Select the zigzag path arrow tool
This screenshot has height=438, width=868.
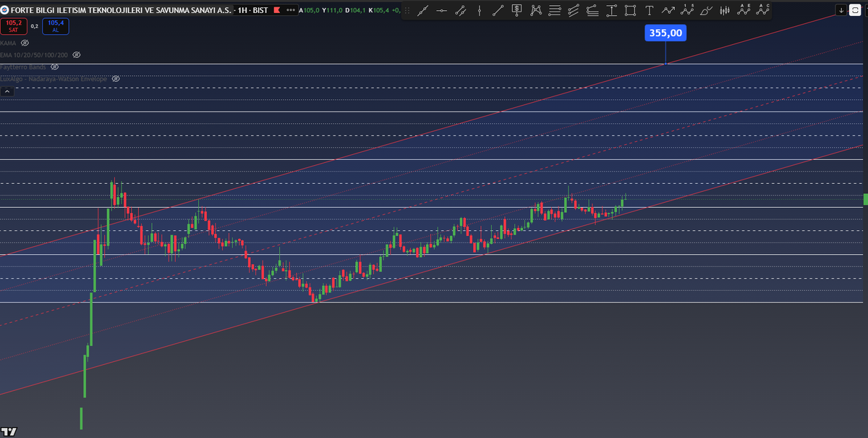(668, 10)
